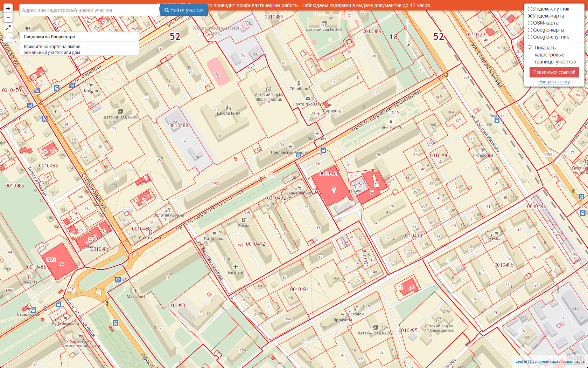Viewport: 588px width, 368px height.
Task: Zoom out with the minus button
Action: [8, 17]
